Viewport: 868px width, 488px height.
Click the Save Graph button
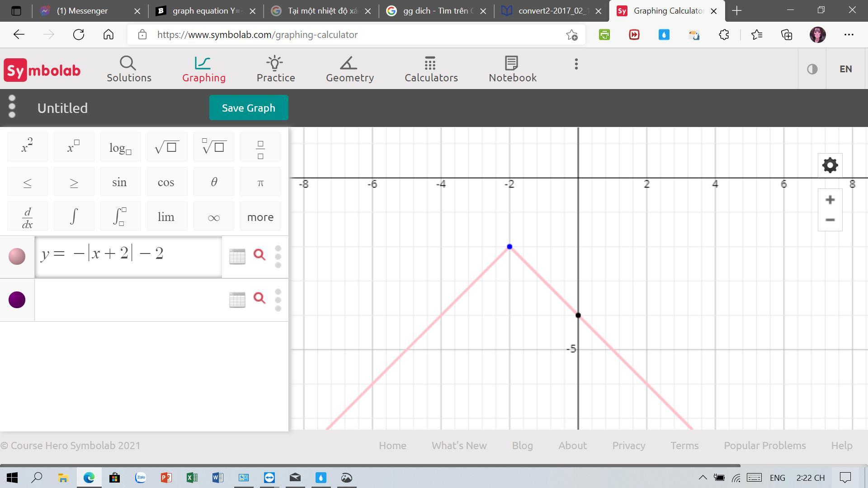248,108
